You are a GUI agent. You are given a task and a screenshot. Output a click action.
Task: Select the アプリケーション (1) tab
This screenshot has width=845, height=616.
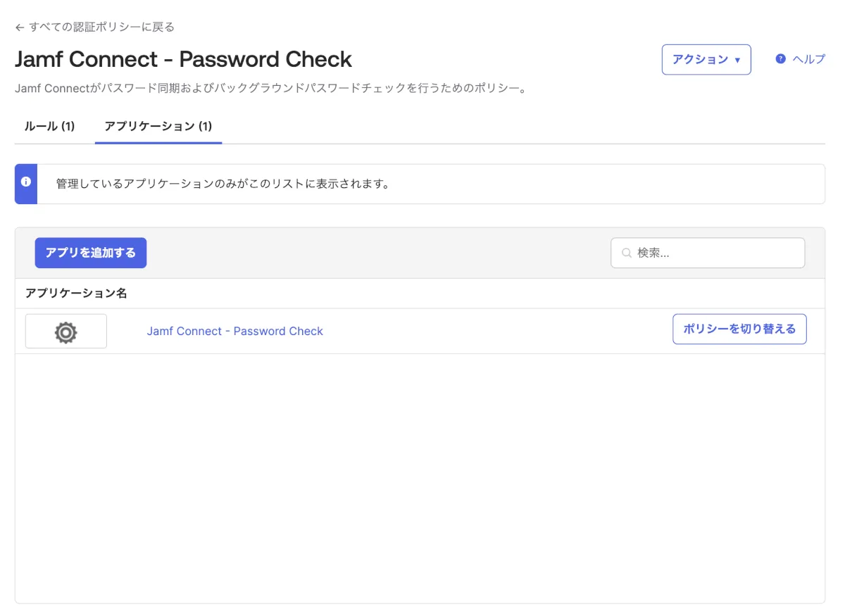coord(158,127)
